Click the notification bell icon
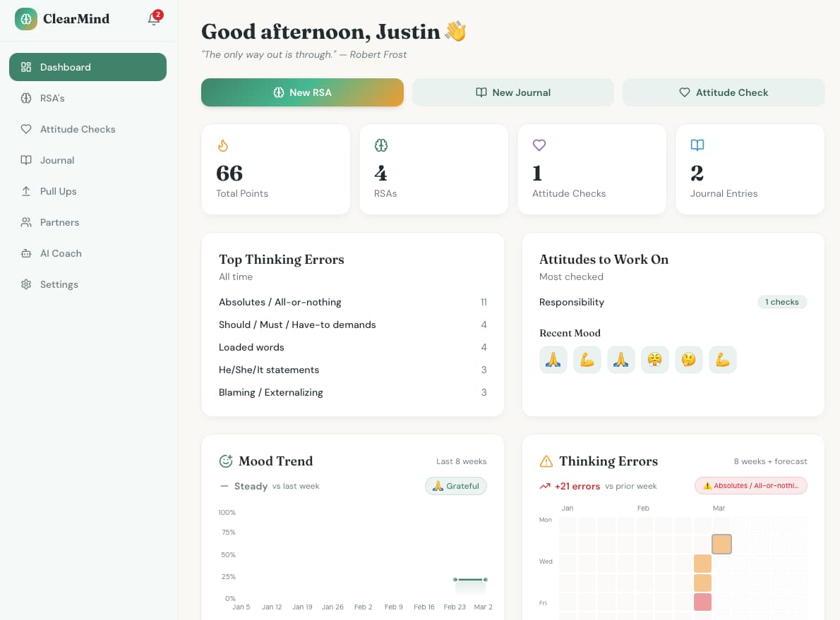Screen dimensions: 840x620 (153, 20)
